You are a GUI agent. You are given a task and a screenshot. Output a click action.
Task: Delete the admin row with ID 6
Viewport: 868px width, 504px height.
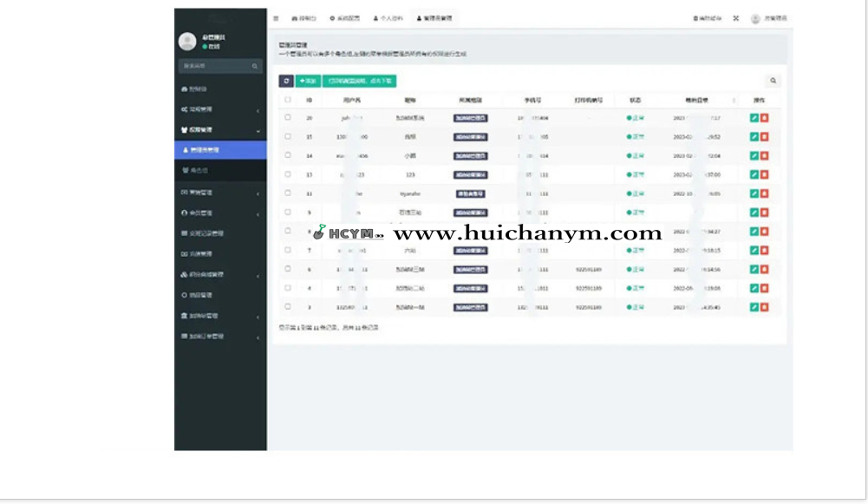click(x=765, y=269)
